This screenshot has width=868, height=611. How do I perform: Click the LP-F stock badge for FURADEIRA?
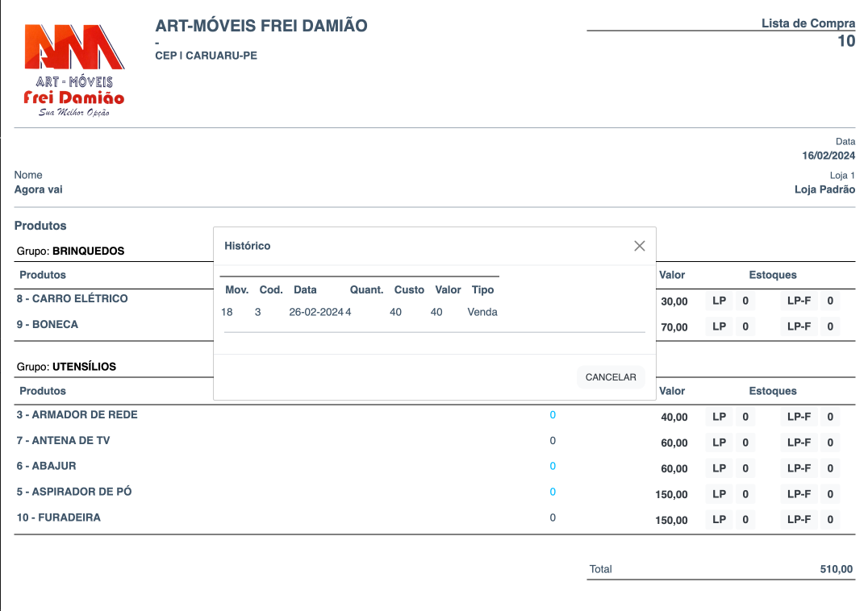pos(799,520)
